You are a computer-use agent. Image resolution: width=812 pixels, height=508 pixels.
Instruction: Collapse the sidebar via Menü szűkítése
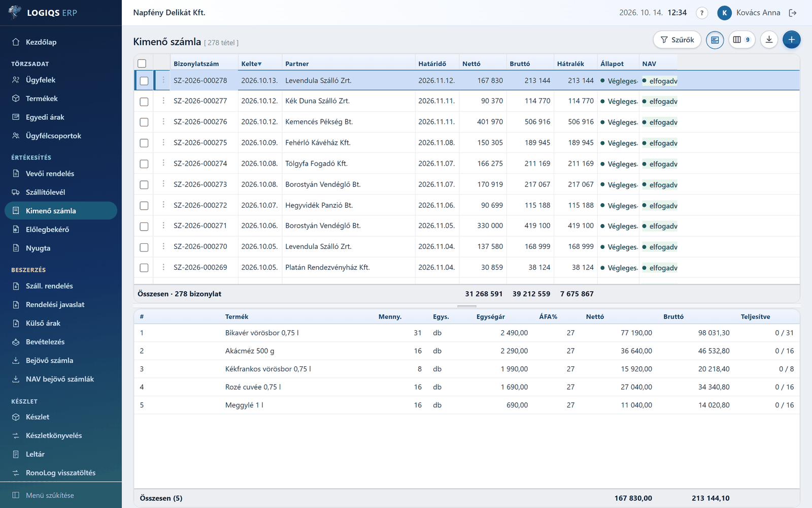click(61, 495)
